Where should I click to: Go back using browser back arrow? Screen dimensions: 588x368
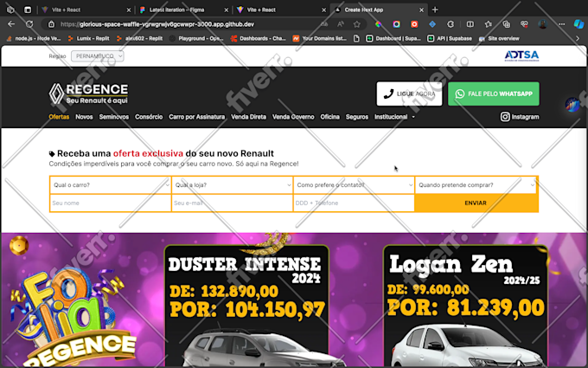(11, 24)
